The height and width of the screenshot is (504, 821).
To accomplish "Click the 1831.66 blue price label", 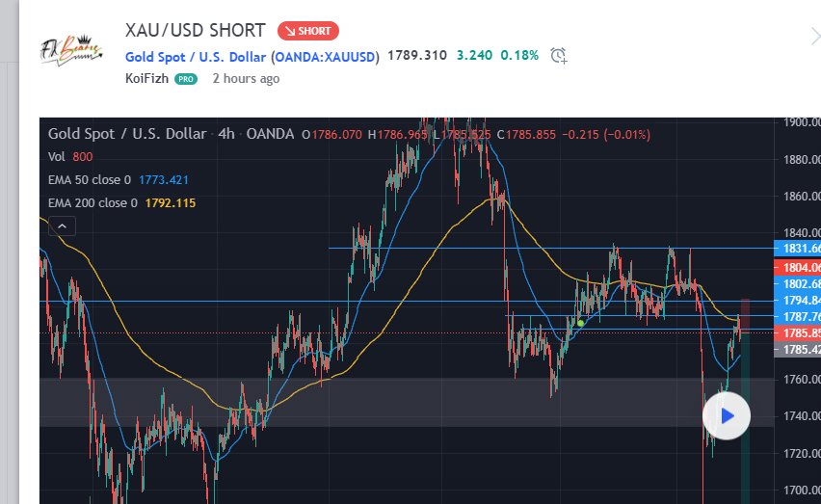I will 798,249.
